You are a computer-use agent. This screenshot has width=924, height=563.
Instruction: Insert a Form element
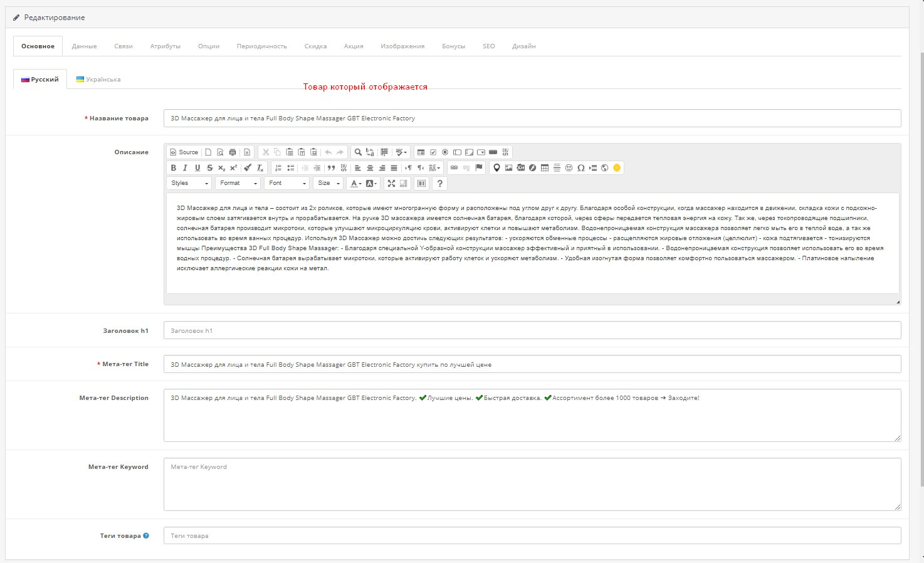421,152
